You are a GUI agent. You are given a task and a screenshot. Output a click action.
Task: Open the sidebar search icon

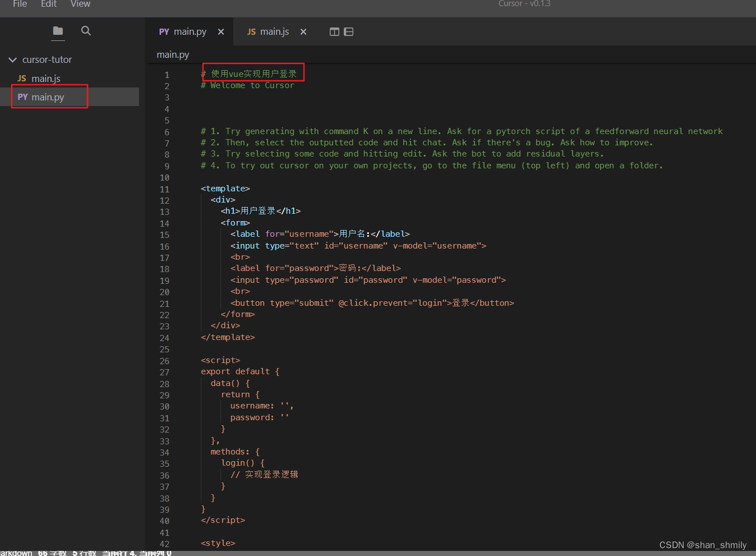(86, 31)
